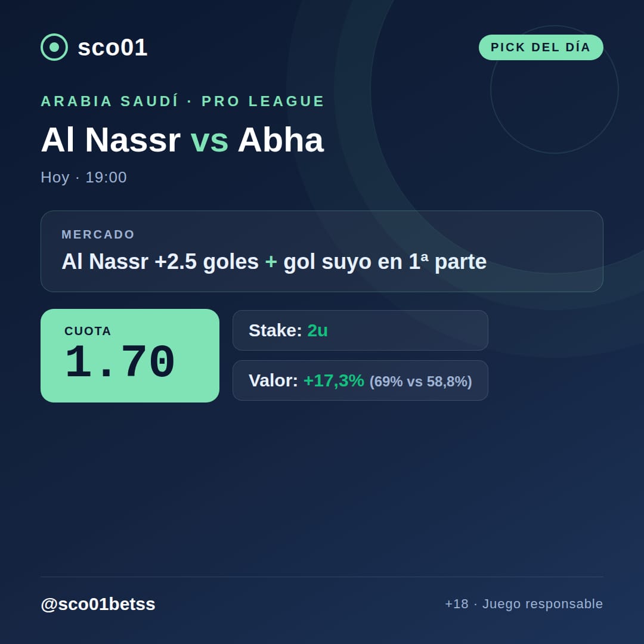Click the sco01 brand name text
The width and height of the screenshot is (644, 644).
coord(113,47)
